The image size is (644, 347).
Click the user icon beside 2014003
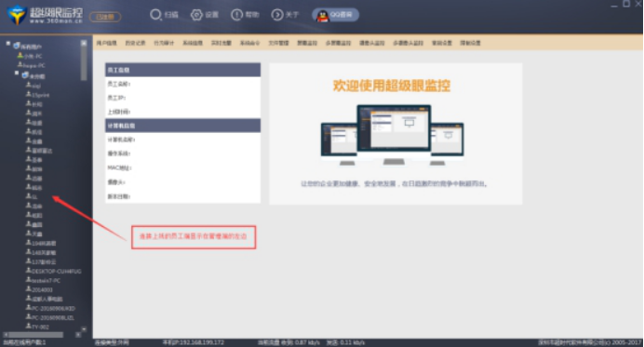tap(28, 289)
